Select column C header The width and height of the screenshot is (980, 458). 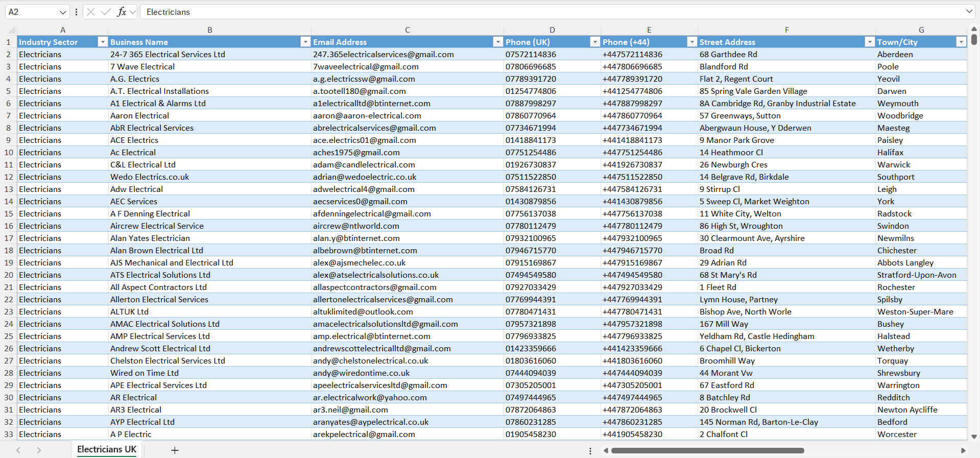pyautogui.click(x=408, y=30)
